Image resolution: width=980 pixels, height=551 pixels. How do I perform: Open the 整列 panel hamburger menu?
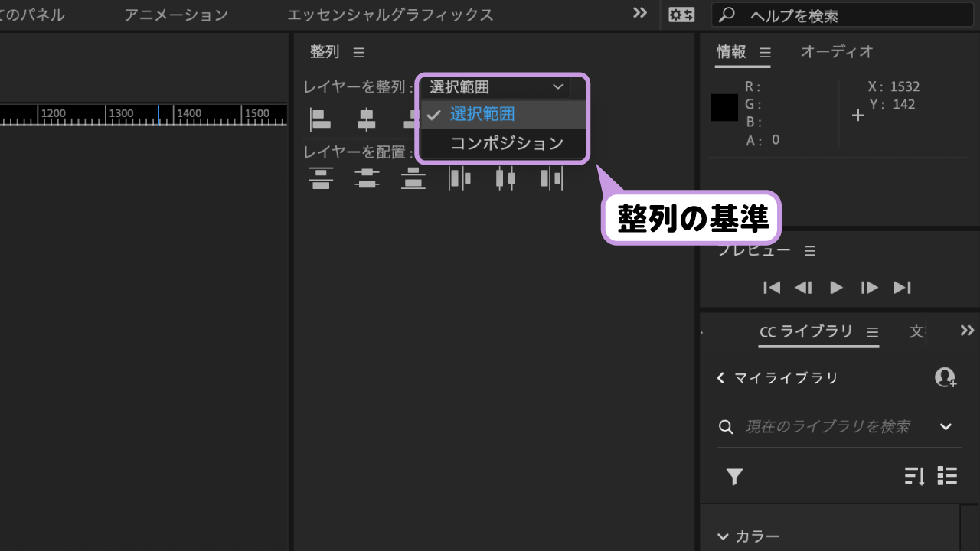[358, 52]
